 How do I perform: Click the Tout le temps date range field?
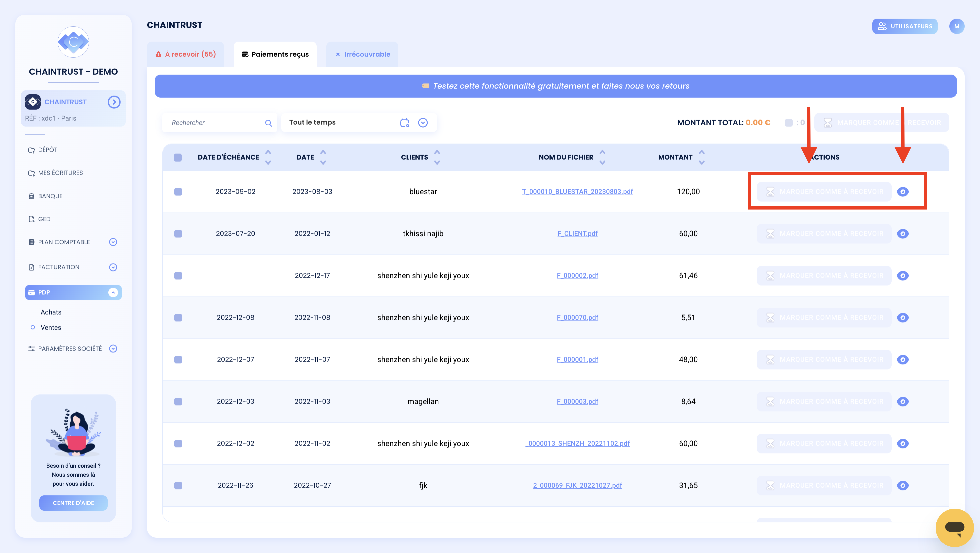(359, 123)
